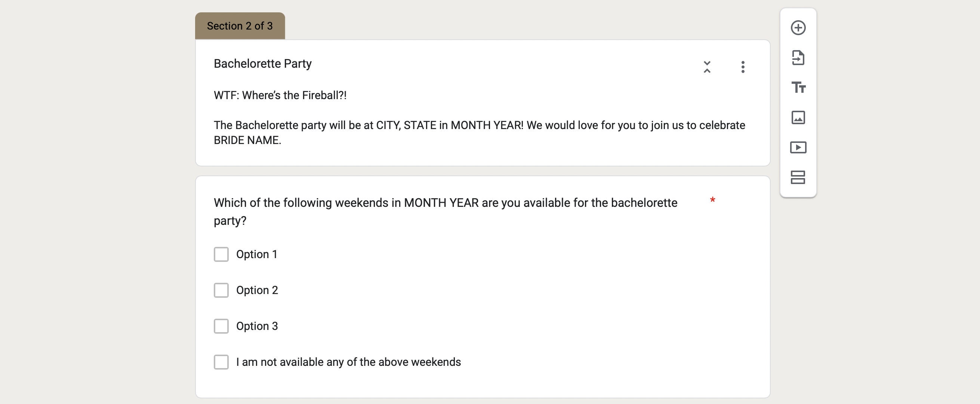Image resolution: width=980 pixels, height=404 pixels.
Task: Click the Import questions icon
Action: coord(798,58)
